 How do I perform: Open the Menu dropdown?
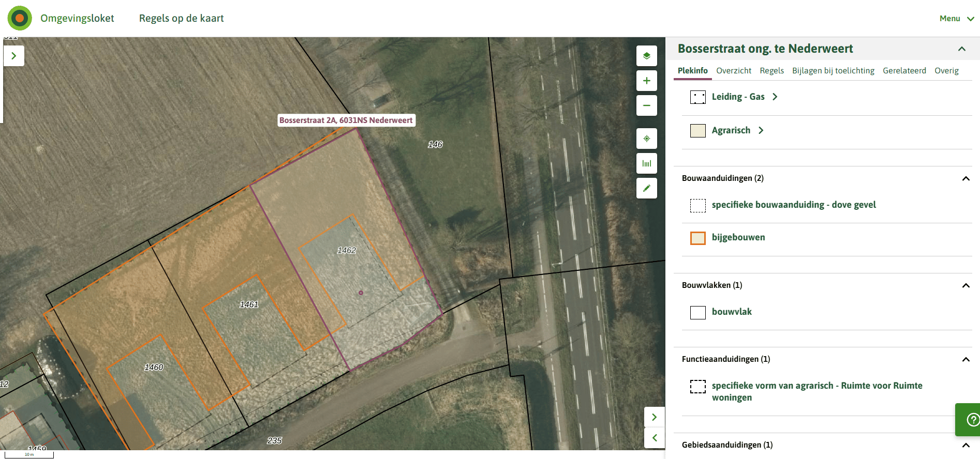coord(957,19)
